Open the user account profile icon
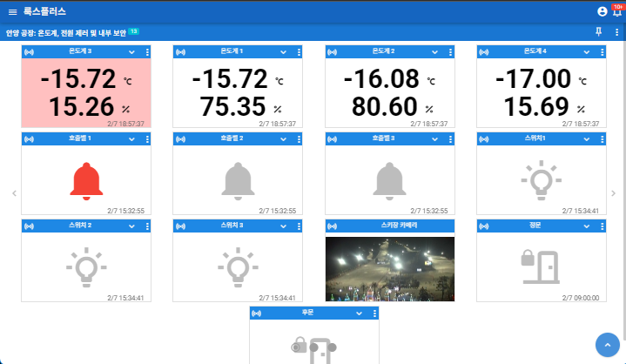The image size is (626, 364). click(x=602, y=11)
